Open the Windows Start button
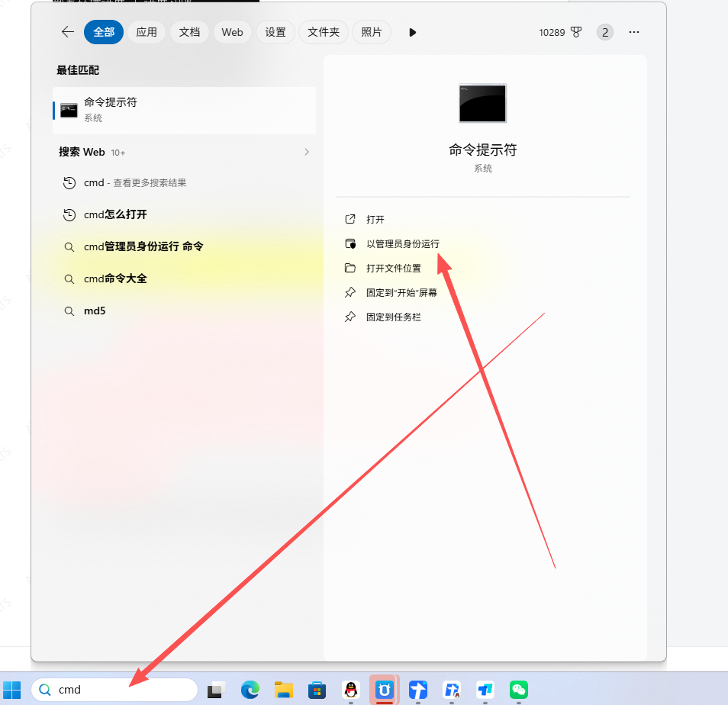This screenshot has height=705, width=728. coord(12,690)
